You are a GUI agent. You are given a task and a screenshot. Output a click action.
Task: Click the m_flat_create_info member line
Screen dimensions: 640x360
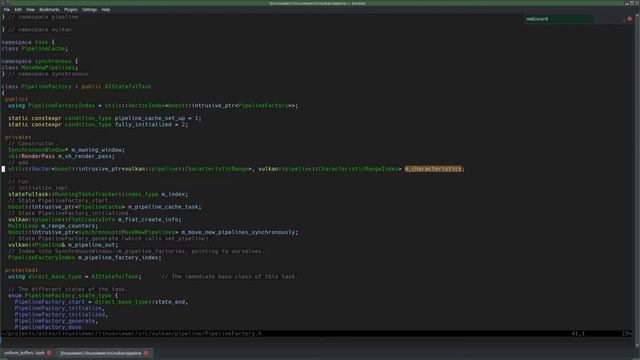[95, 219]
